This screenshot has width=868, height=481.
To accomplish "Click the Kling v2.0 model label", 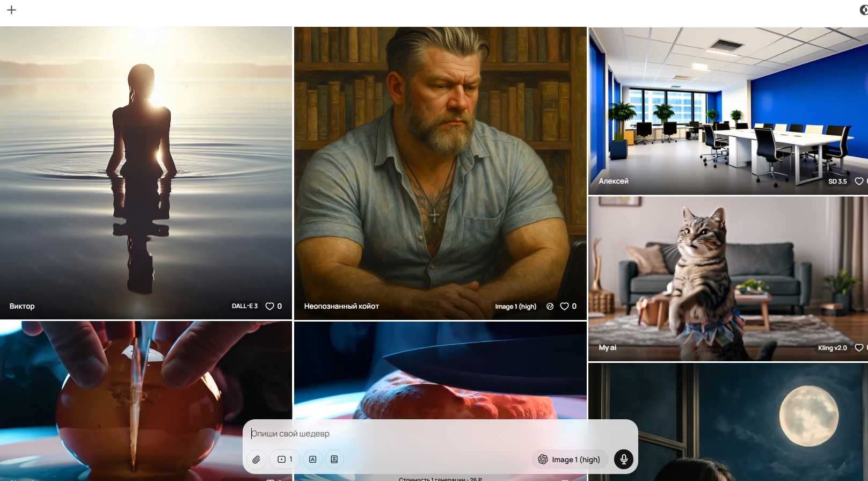I will click(832, 348).
